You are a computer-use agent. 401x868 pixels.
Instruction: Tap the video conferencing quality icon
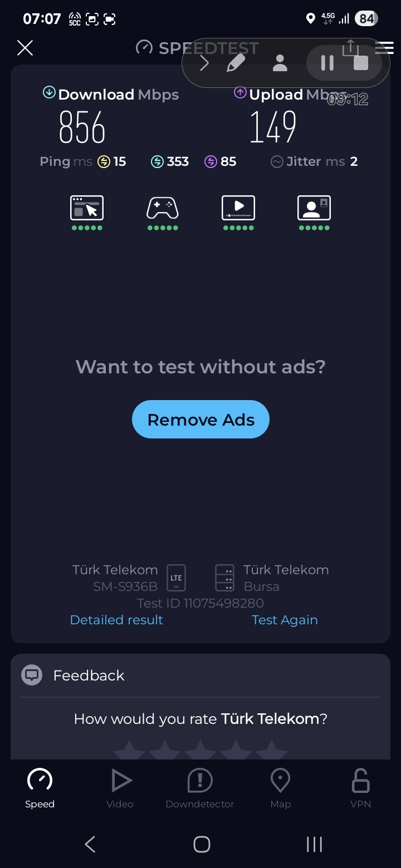point(314,208)
